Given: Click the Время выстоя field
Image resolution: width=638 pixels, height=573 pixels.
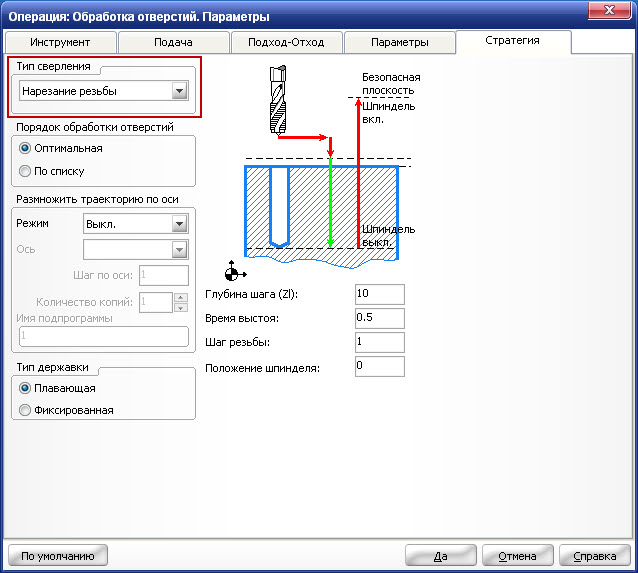Looking at the screenshot, I should coord(380,318).
